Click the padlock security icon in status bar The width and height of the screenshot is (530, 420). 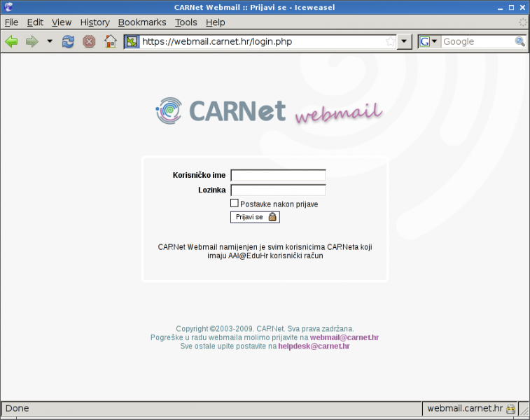(511, 409)
